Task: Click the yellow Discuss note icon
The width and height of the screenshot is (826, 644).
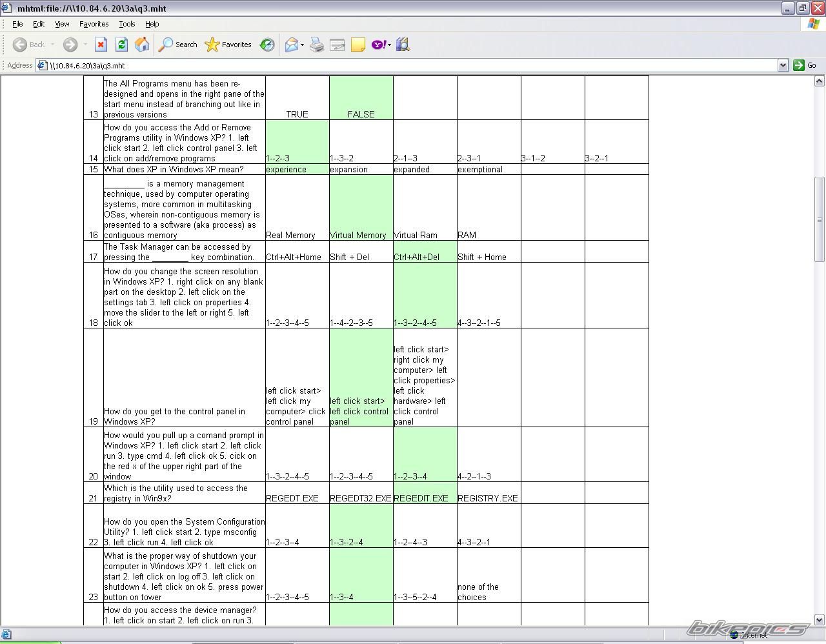Action: [358, 45]
